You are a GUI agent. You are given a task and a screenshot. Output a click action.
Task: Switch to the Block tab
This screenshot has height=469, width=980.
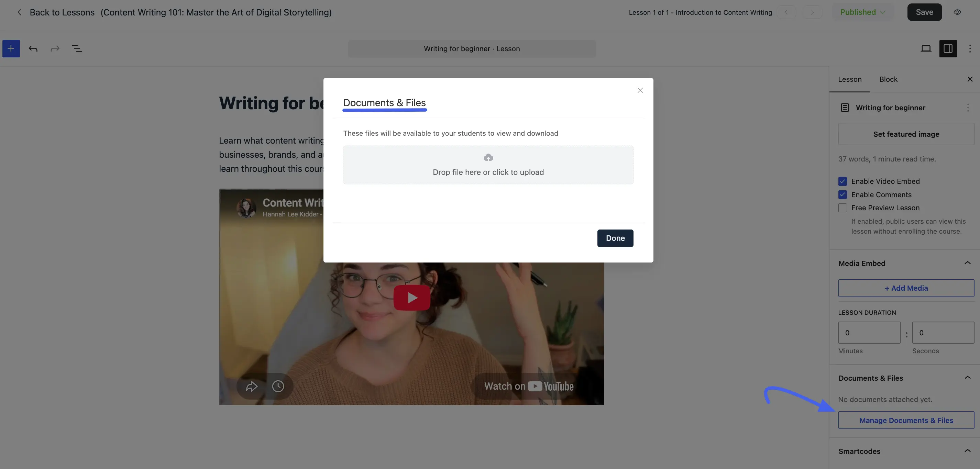pos(888,79)
